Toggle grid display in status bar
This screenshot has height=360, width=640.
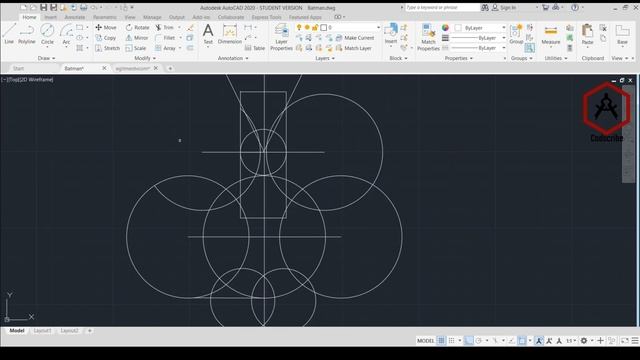click(441, 340)
